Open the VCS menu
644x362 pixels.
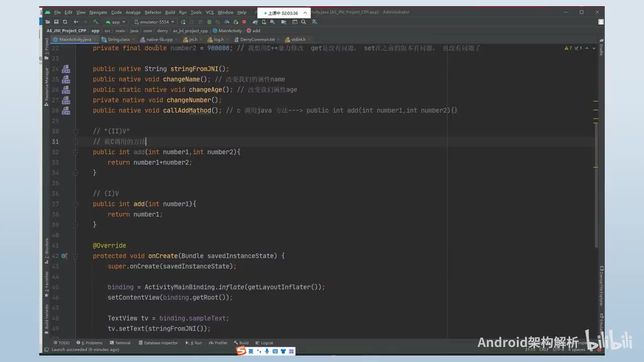click(x=209, y=12)
